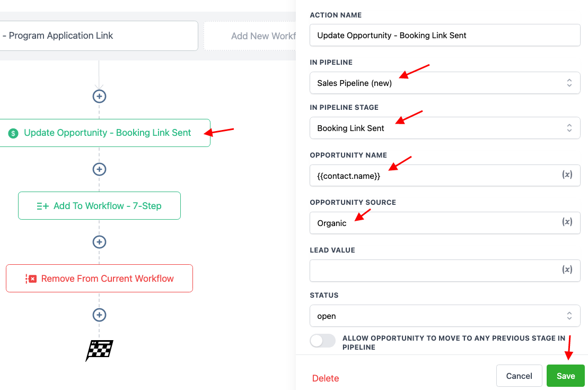Image resolution: width=588 pixels, height=390 pixels.
Task: Enable allow opportunity to move to previous stage
Action: point(322,340)
